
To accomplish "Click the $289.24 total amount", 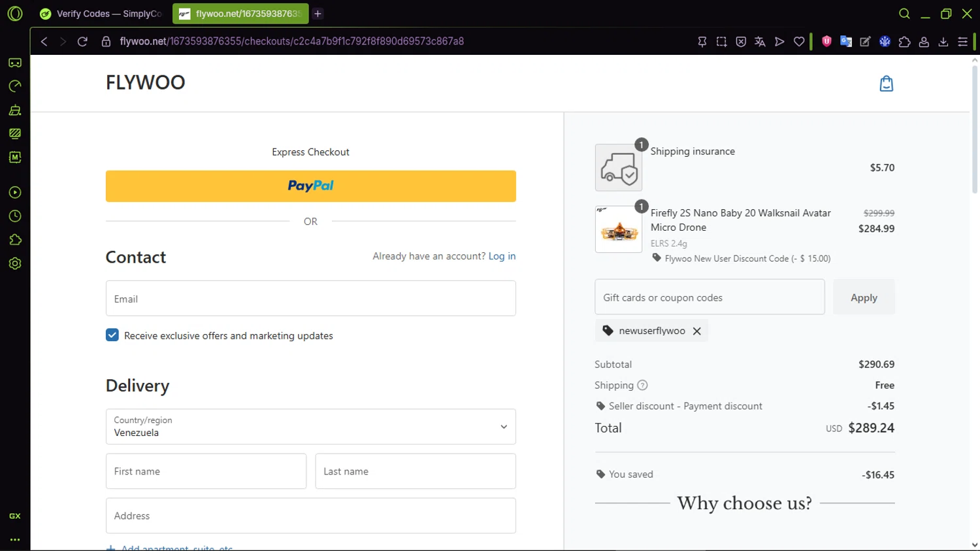I will point(872,428).
